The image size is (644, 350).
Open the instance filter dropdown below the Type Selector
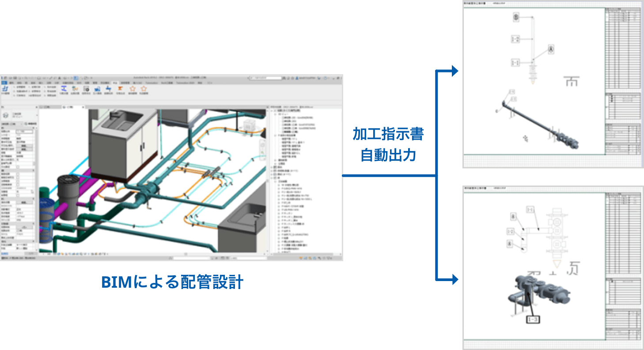click(12, 124)
